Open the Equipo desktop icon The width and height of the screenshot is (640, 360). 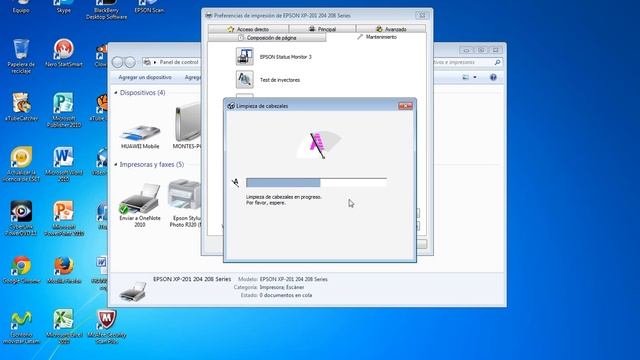tap(21, 7)
